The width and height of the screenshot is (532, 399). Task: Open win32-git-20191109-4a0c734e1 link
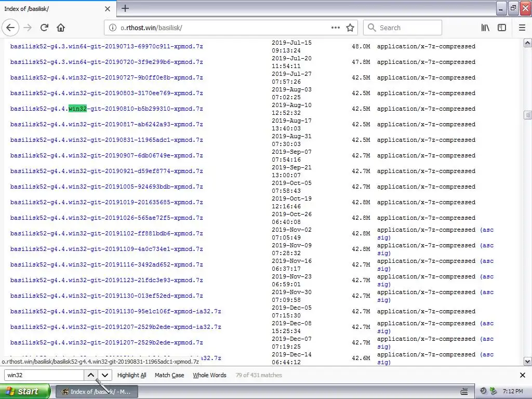(x=107, y=249)
